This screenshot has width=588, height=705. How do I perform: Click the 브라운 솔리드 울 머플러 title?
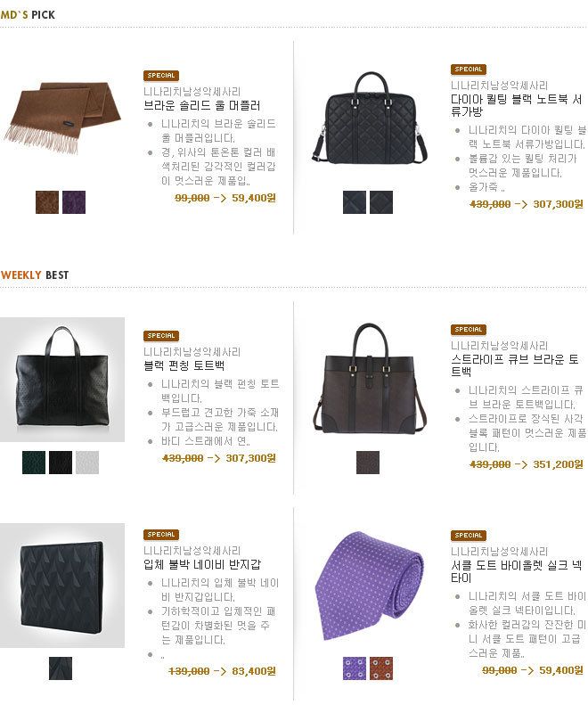coord(202,106)
